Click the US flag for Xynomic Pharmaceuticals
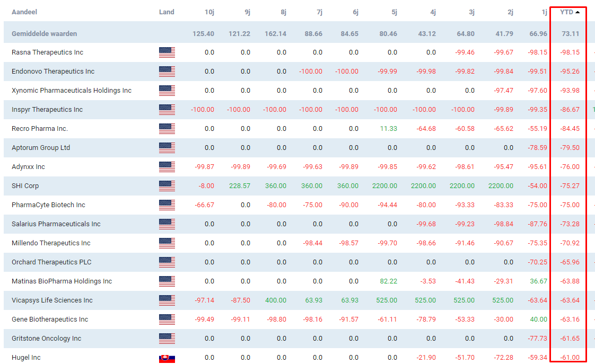595x364 pixels. click(167, 90)
